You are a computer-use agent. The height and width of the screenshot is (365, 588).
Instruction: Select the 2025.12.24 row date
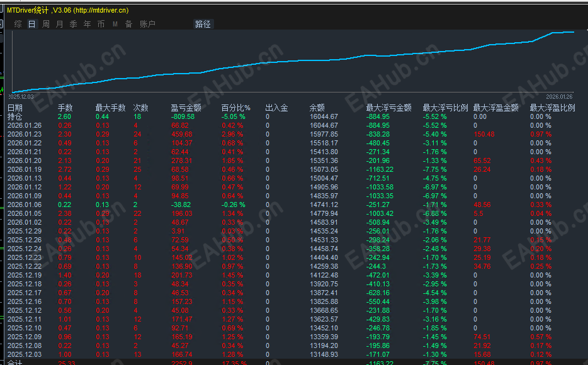[x=25, y=249]
